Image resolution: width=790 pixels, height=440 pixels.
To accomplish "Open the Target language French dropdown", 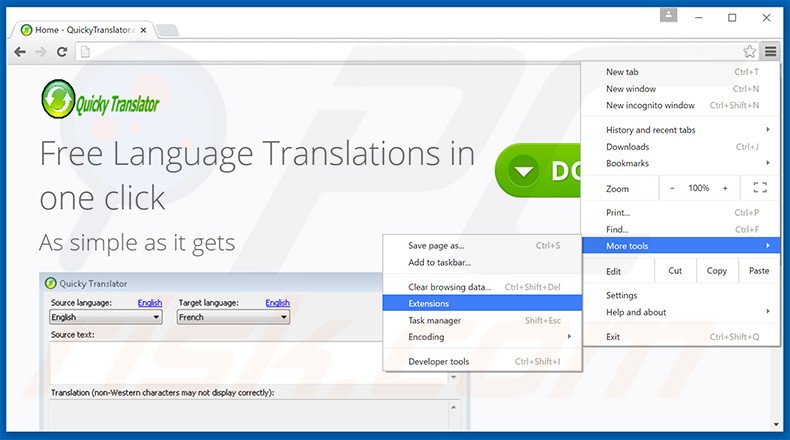I will tap(233, 317).
